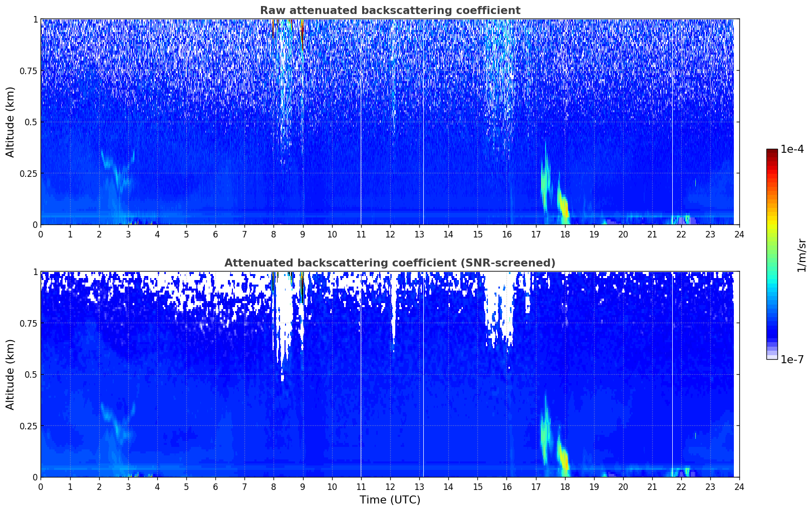Click the 'Attenuated backscattering coefficient (SNR-screened)' title
Viewport: 812px width, 511px height.
390,263
